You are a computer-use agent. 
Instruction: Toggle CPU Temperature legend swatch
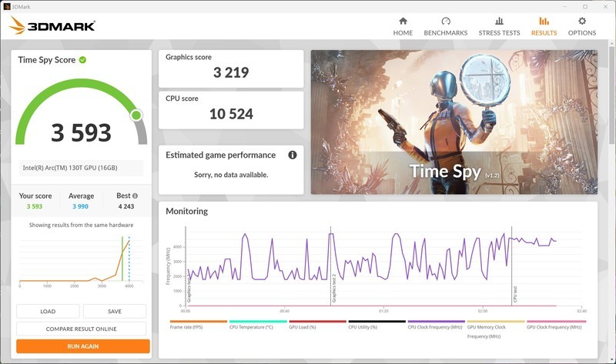click(258, 321)
